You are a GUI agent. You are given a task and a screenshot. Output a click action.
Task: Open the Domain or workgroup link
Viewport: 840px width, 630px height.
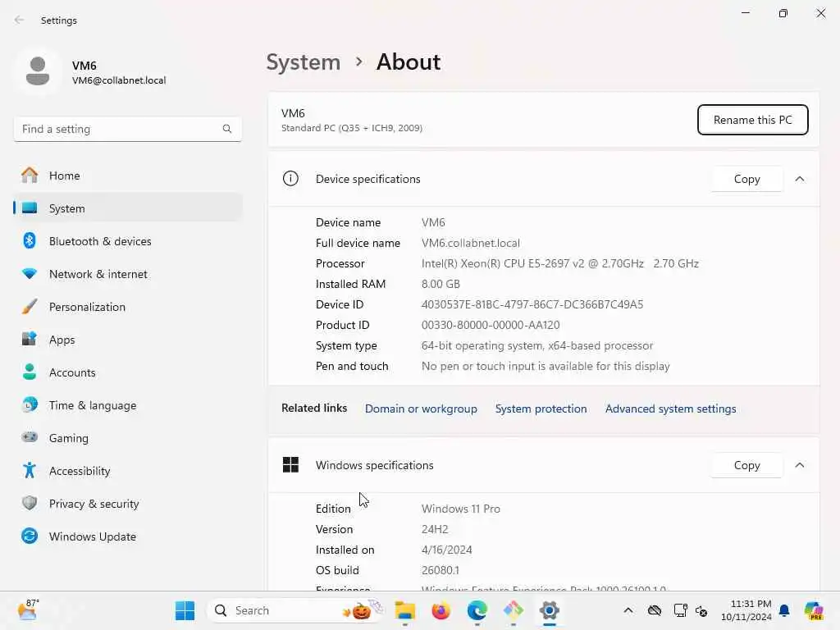coord(421,409)
